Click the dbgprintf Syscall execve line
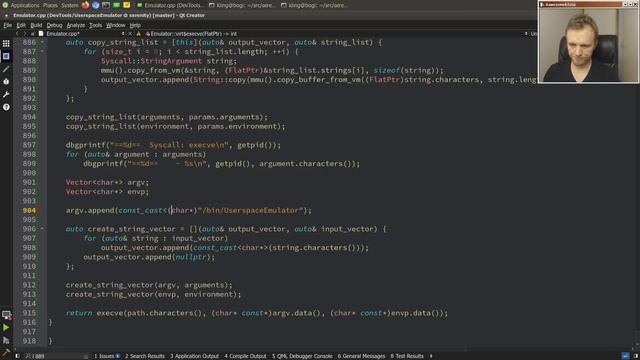 click(x=173, y=145)
